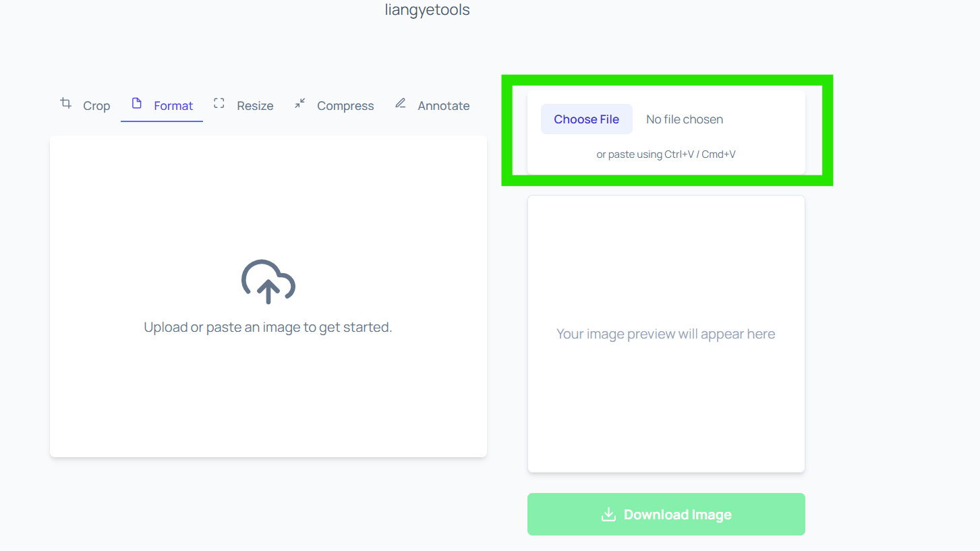The image size is (980, 551).
Task: Click the Choose File button
Action: (586, 119)
